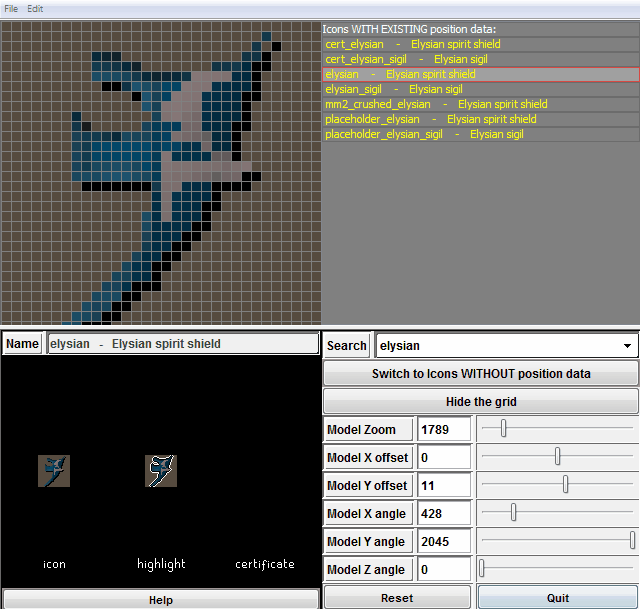Open the File menu
This screenshot has width=640, height=609.
11,9
